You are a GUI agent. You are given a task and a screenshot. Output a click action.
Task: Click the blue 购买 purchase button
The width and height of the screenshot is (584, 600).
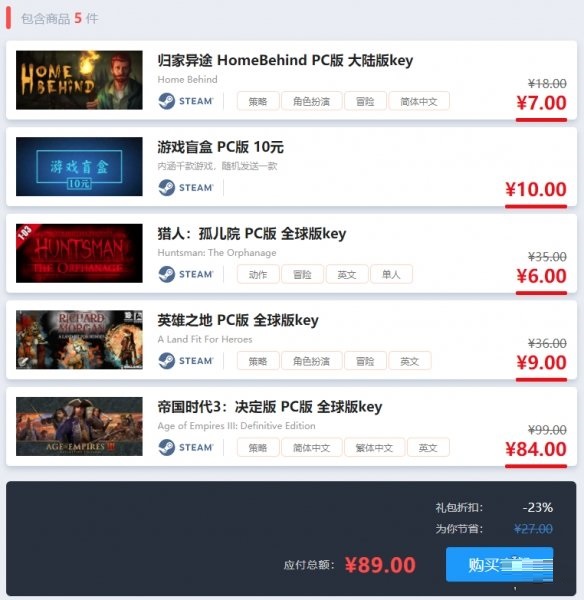point(499,564)
